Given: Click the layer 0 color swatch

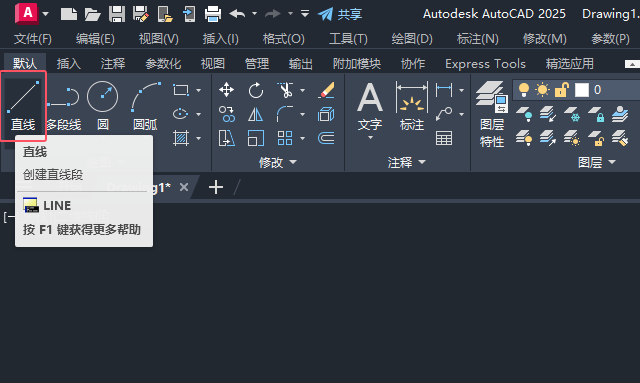Looking at the screenshot, I should (582, 90).
